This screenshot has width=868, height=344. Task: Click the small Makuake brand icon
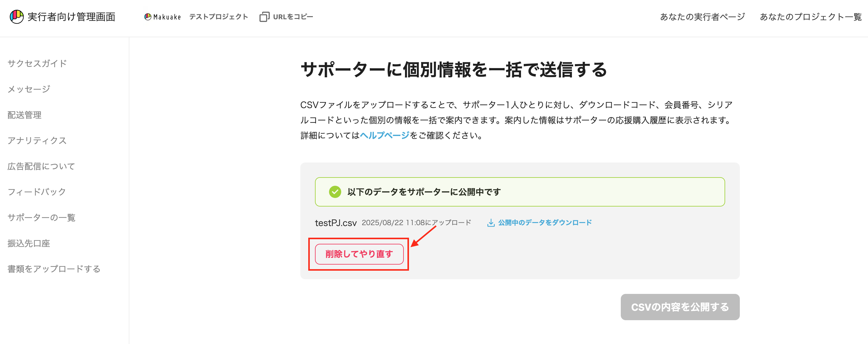[x=148, y=16]
